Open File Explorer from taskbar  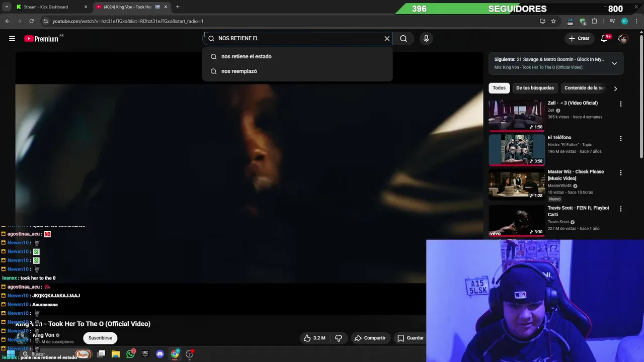(x=116, y=354)
